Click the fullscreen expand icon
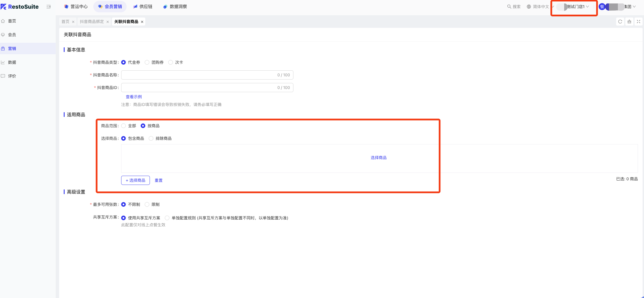This screenshot has height=298, width=644. click(x=638, y=22)
